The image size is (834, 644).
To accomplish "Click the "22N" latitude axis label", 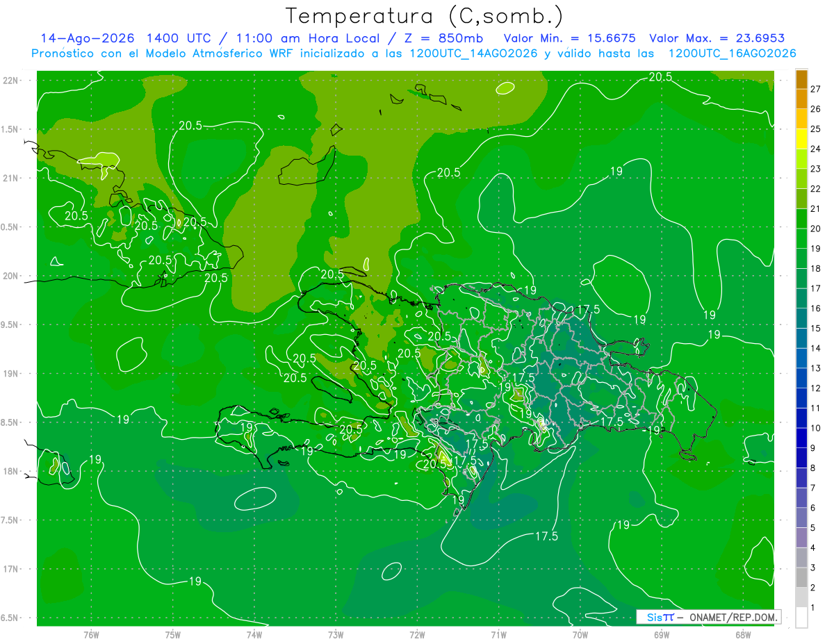I will (x=10, y=80).
